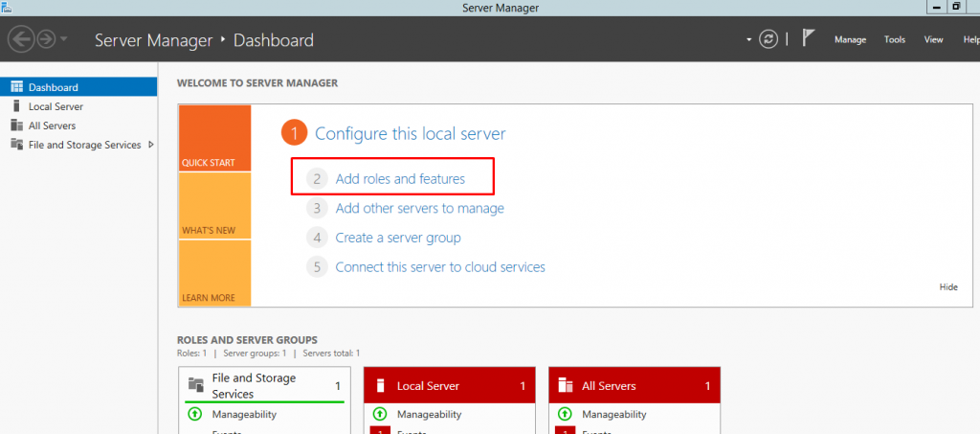
Task: Select the QUICK START tile
Action: pyautogui.click(x=214, y=138)
